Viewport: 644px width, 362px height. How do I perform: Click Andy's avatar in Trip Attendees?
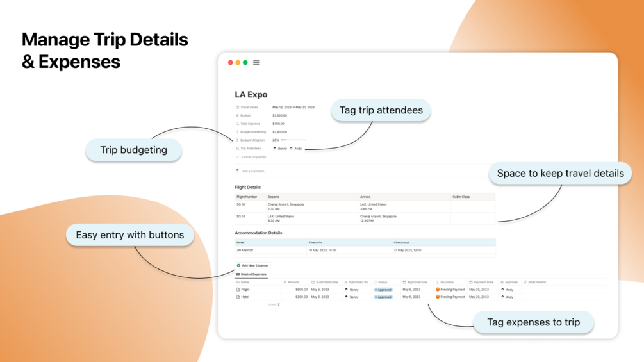tap(291, 148)
